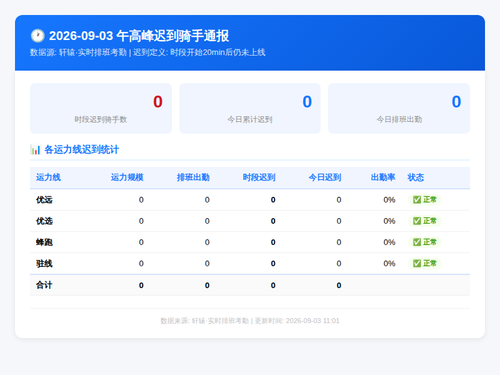This screenshot has width=500, height=375.
Task: Click the 运力规模 total in 合计 row
Action: tap(141, 285)
